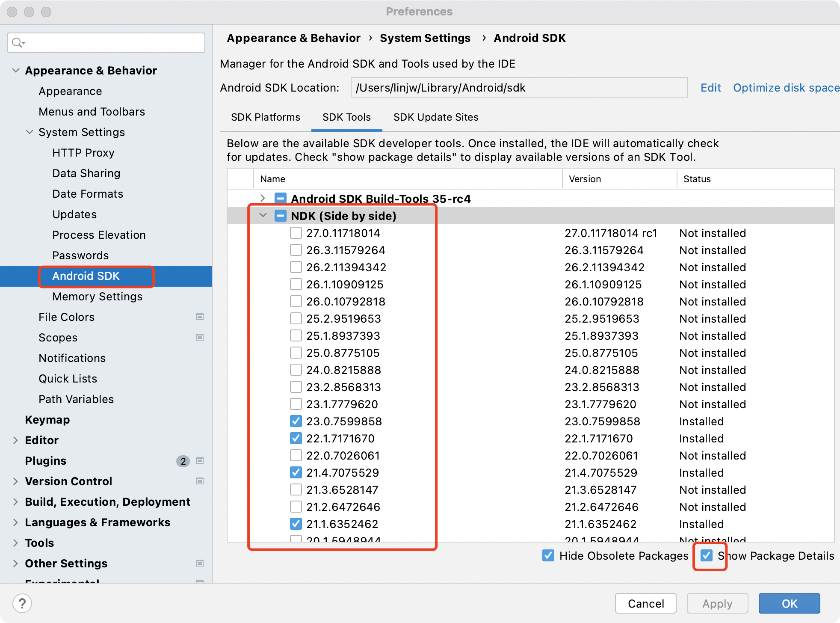Click project-level marker icon beside Scopes

199,338
